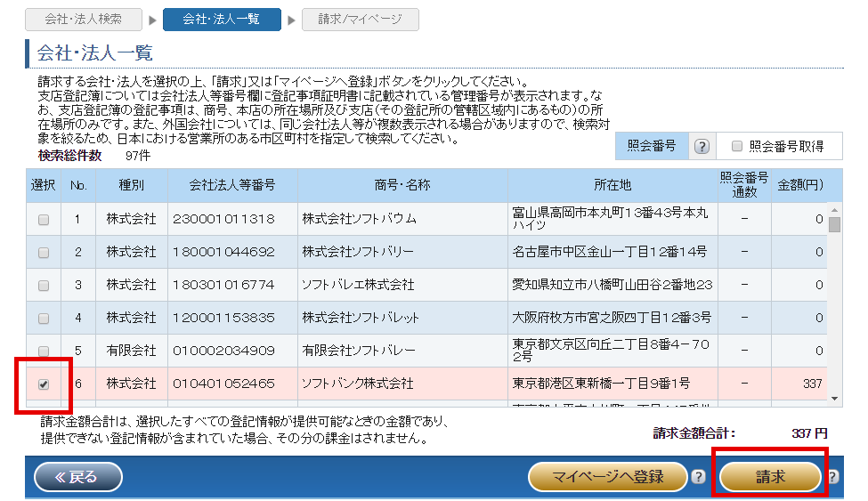Click the マイページへ登録 button

pos(608,477)
